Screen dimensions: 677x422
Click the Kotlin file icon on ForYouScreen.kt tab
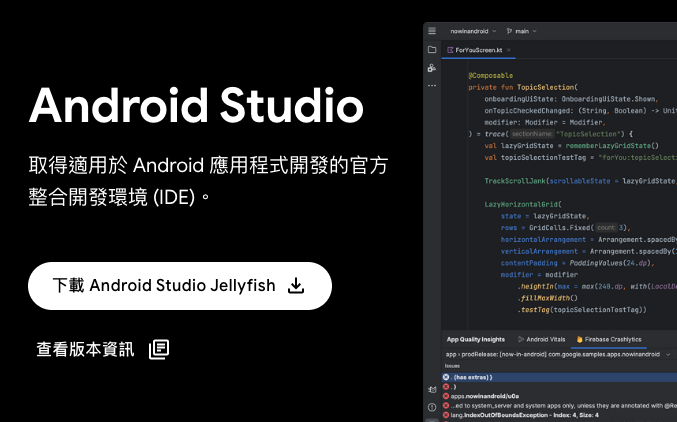450,50
